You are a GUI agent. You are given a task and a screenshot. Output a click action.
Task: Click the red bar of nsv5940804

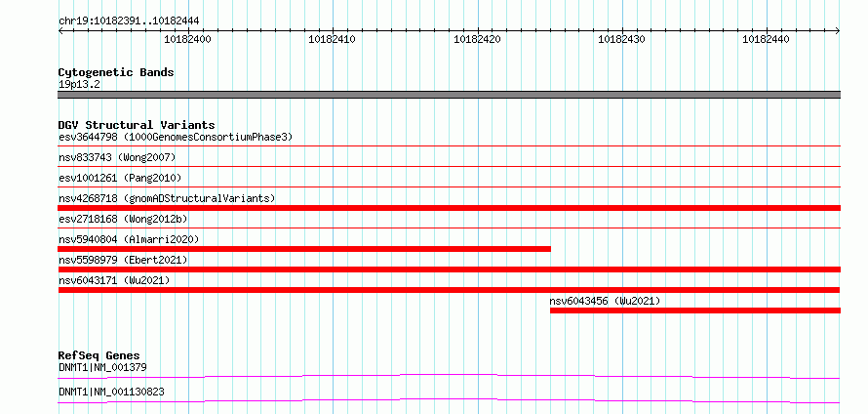coord(304,249)
